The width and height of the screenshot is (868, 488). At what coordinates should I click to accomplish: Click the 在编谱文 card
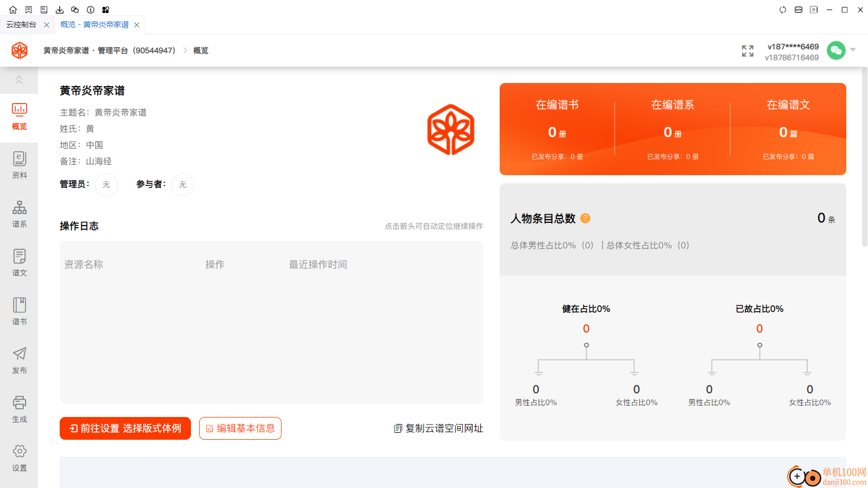(788, 129)
